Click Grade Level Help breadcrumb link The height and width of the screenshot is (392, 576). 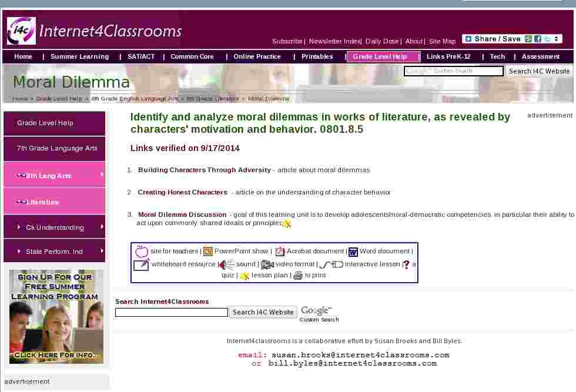pyautogui.click(x=59, y=99)
